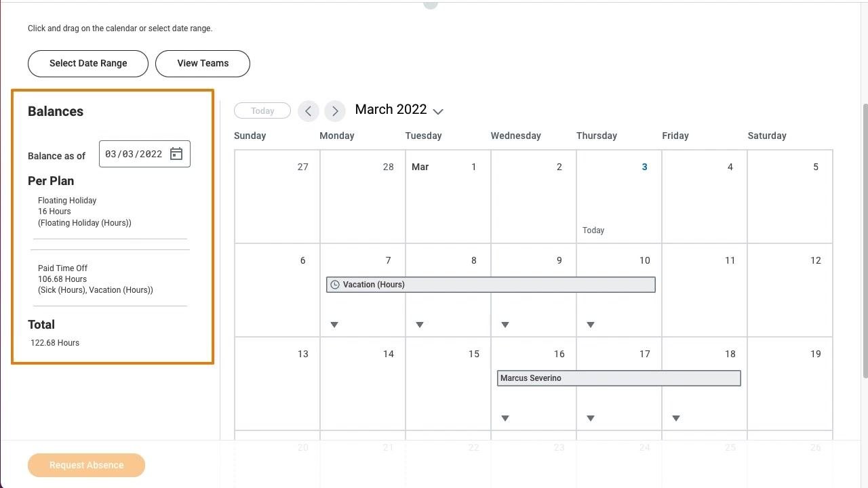Select Friday March 11 cell

click(705, 290)
